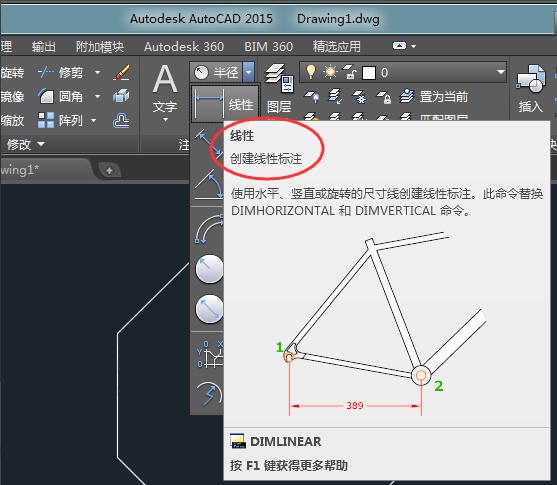
Task: Toggle layer 0 freeze sun icon
Action: [x=330, y=72]
